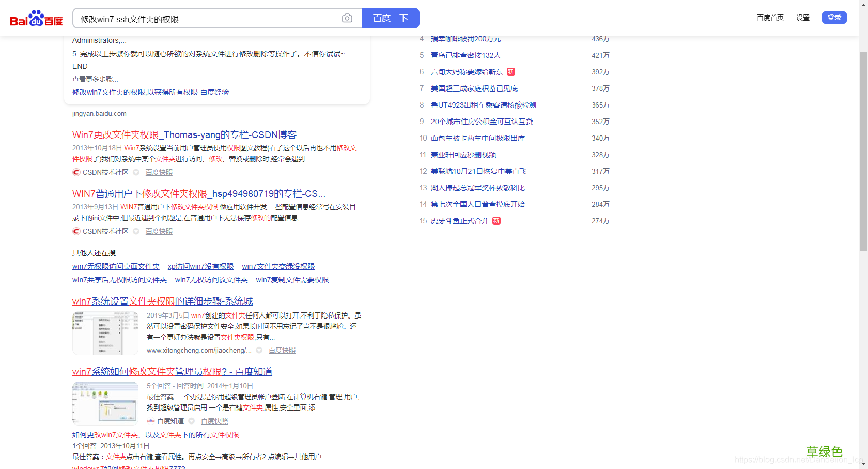Expand 查看更多步骤 to view more steps
Image resolution: width=868 pixels, height=469 pixels.
point(95,79)
